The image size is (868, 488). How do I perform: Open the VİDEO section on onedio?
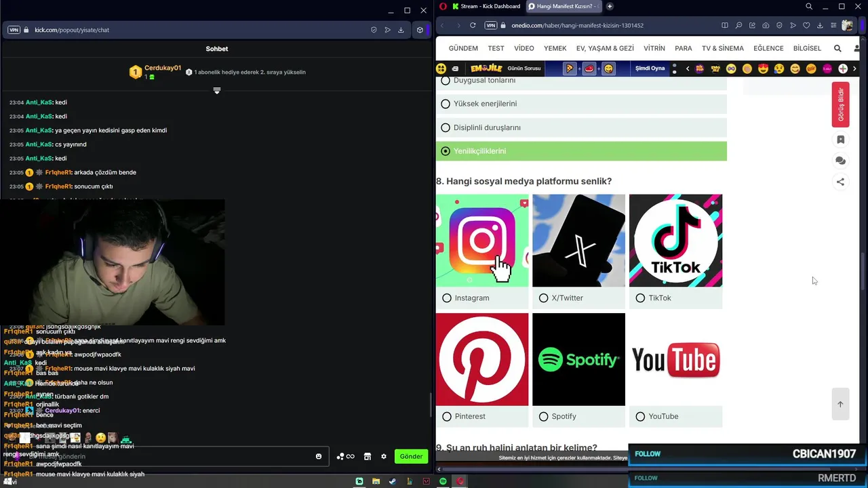point(524,48)
